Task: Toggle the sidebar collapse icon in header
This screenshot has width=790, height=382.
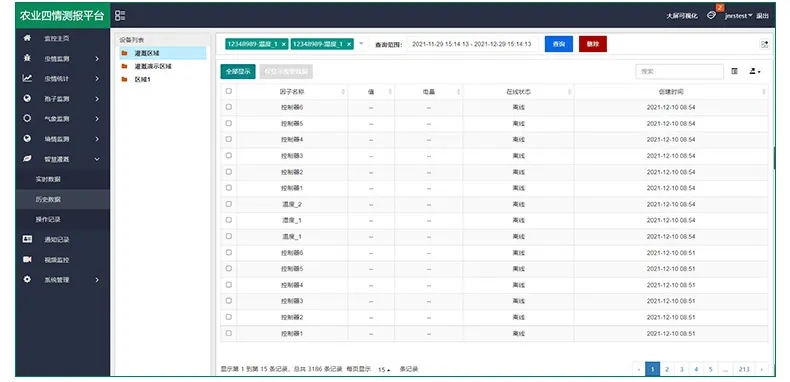Action: 120,16
